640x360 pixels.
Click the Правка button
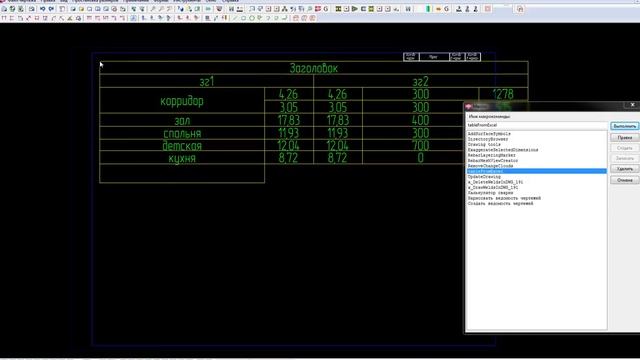[624, 138]
